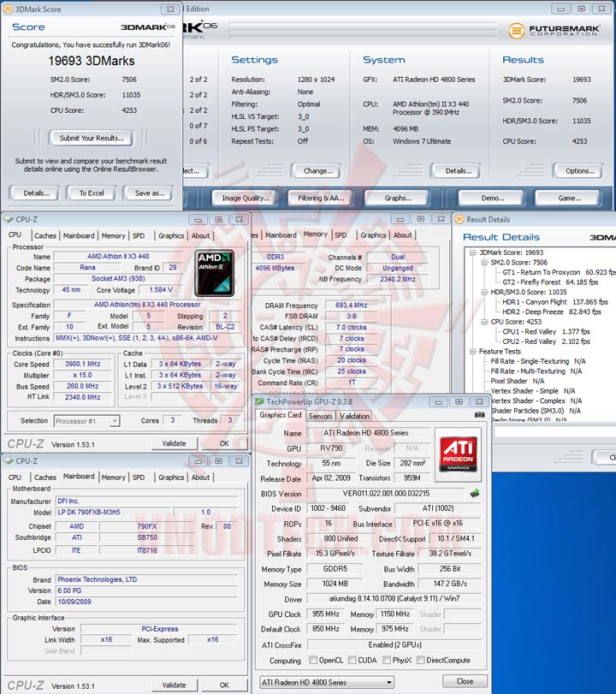Click the Mainboard Model field LP DK 790FXB-M3H5
616x694 pixels.
pos(114,512)
